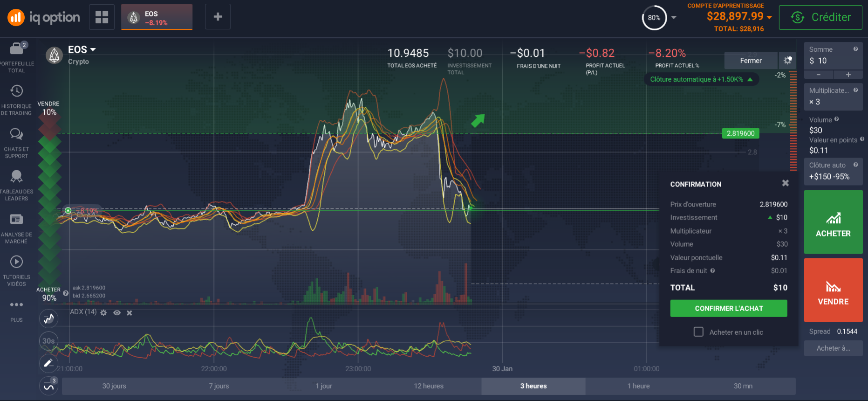Click CONFIRMER L'ACHAT button

pos(729,308)
